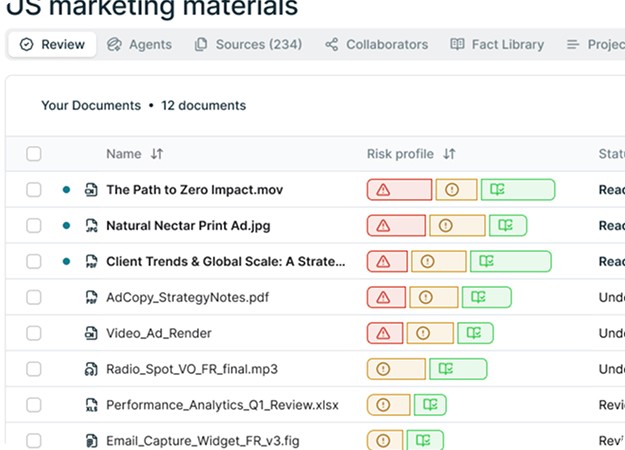The image size is (625, 450).
Task: Click the XLS file icon for Performance_Analytics_Q1_Review
Action: (x=91, y=406)
